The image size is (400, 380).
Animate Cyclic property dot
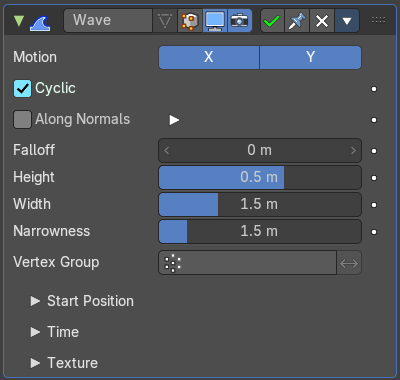(374, 89)
